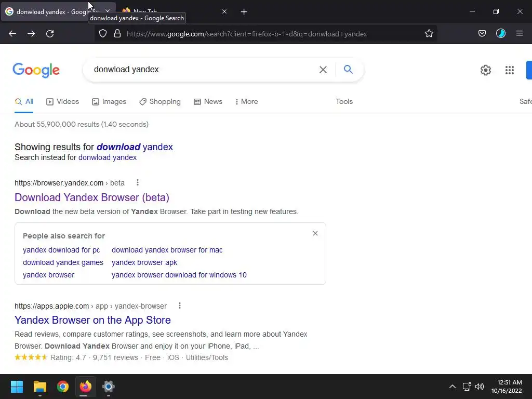Expand the More search categories menu
This screenshot has height=399, width=532.
coord(247,101)
